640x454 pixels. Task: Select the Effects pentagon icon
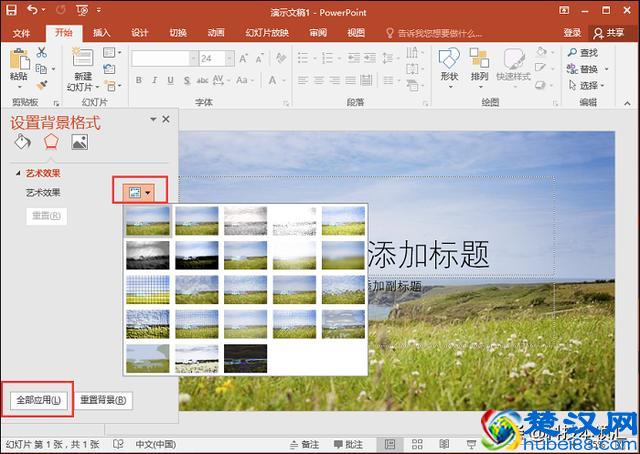pos(51,142)
